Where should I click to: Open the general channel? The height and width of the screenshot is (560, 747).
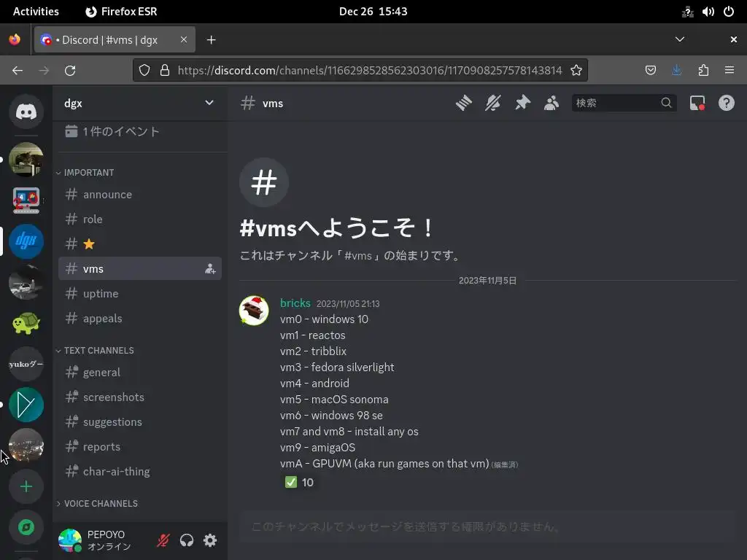140,372
